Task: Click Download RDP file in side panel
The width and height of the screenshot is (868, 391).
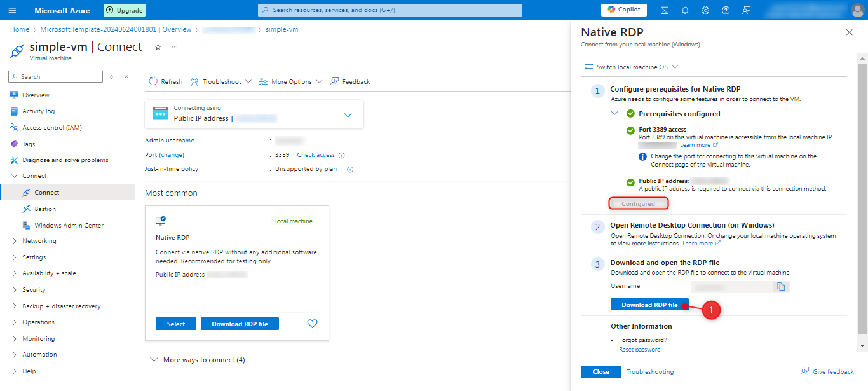Action: [x=649, y=305]
